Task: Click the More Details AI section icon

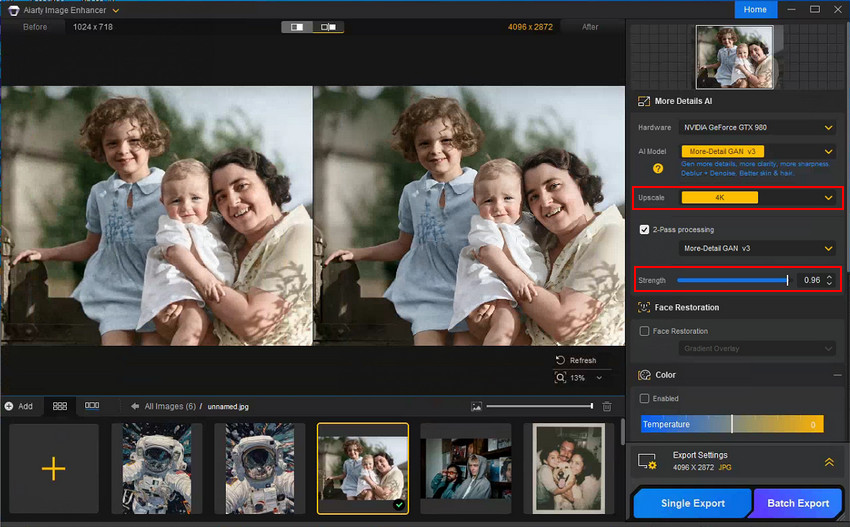Action: tap(644, 101)
